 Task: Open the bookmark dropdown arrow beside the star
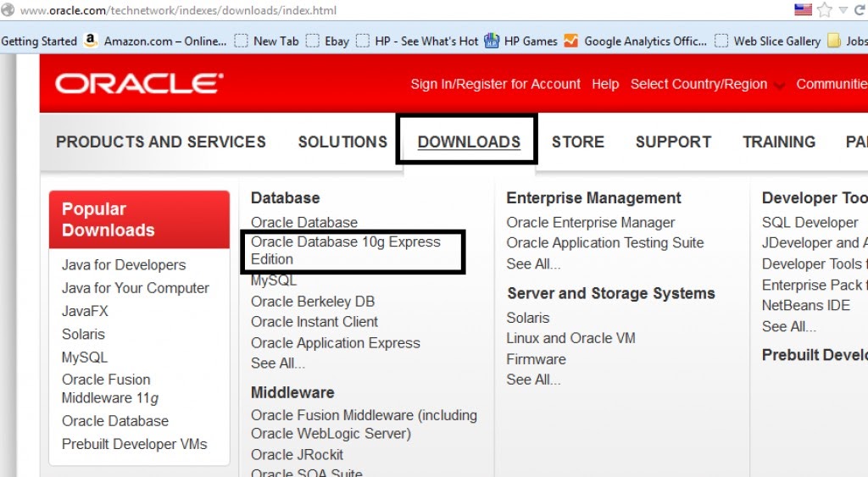click(843, 10)
